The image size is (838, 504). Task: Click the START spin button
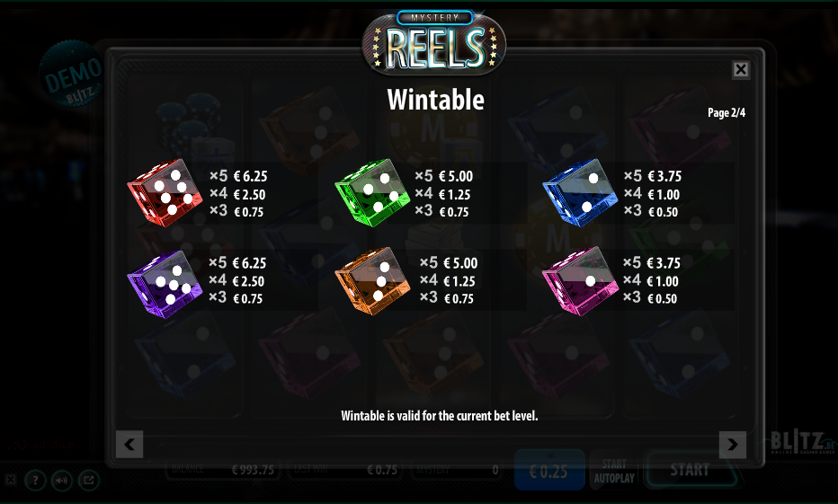click(690, 470)
